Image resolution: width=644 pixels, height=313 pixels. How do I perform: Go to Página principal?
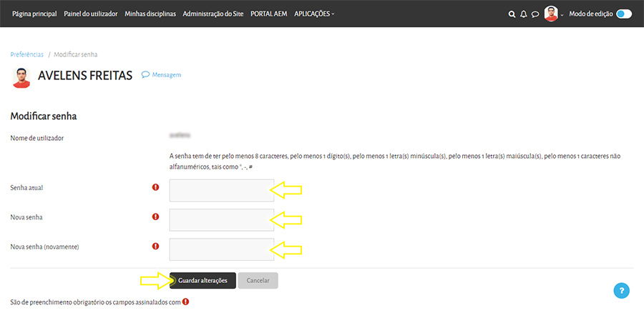coord(34,14)
